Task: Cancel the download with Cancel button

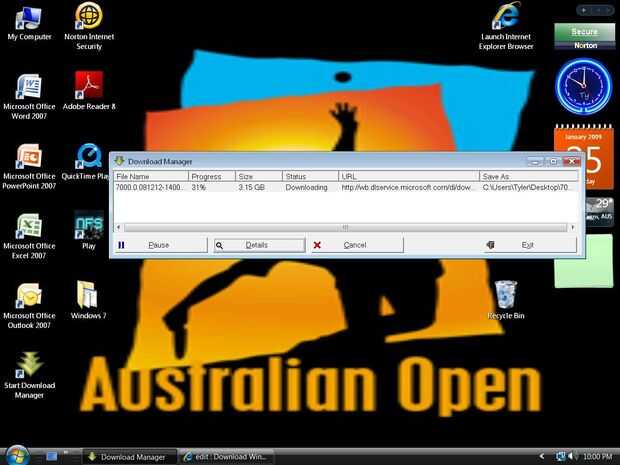Action: (357, 245)
